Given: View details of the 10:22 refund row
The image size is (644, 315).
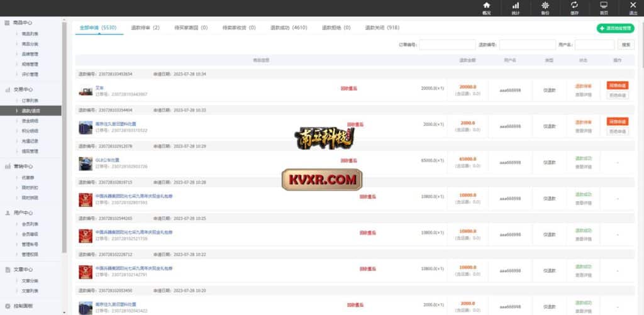Looking at the screenshot, I should 583,275.
